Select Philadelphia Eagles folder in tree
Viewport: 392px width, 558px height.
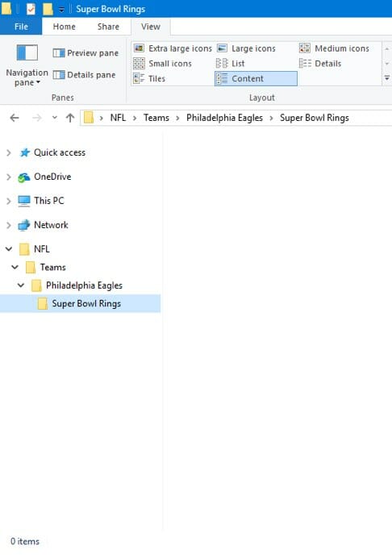[84, 285]
